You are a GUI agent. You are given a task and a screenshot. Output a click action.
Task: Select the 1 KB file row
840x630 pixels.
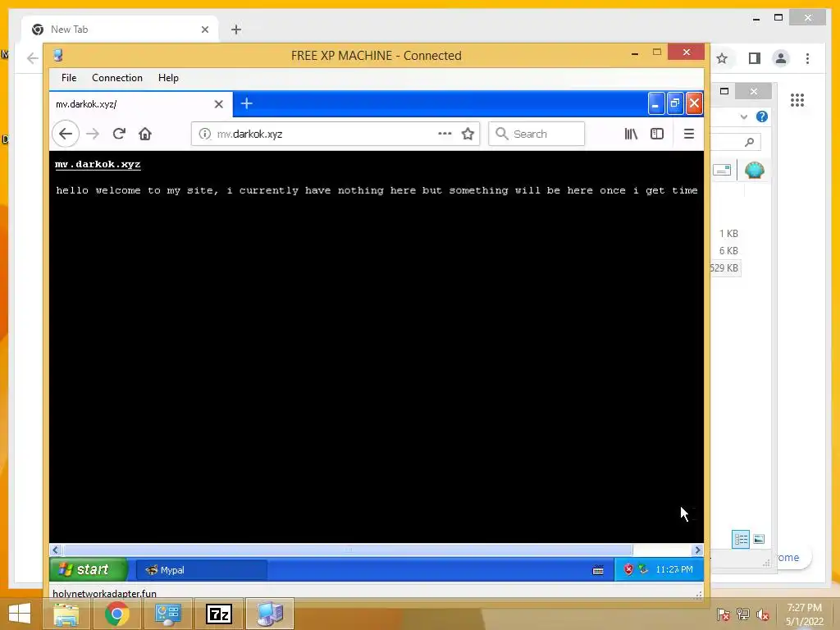point(728,234)
